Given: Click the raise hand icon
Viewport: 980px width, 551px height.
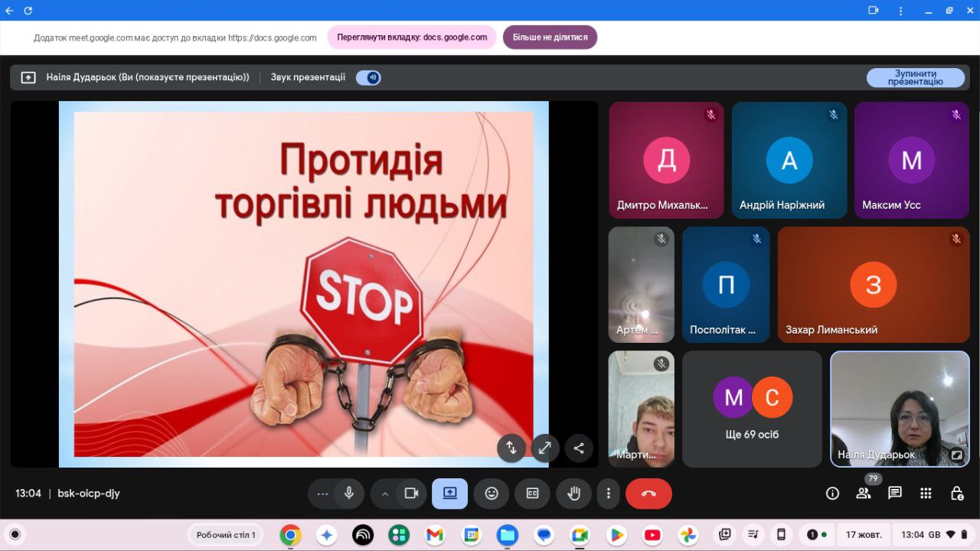Looking at the screenshot, I should [573, 494].
